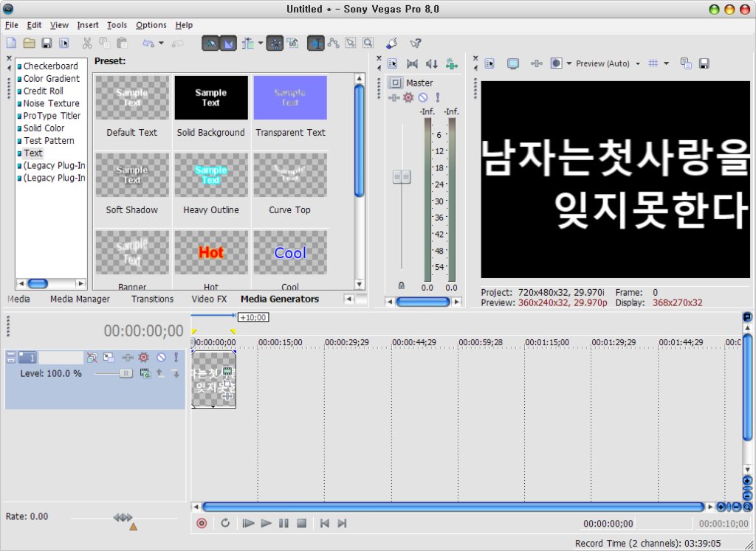
Task: Click the Dim output speaker icon
Action: click(431, 63)
